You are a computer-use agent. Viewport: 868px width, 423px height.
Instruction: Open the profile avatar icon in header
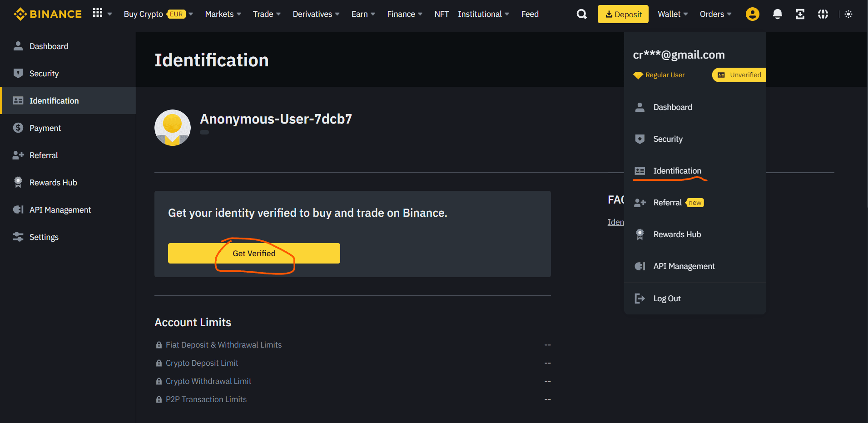(752, 14)
